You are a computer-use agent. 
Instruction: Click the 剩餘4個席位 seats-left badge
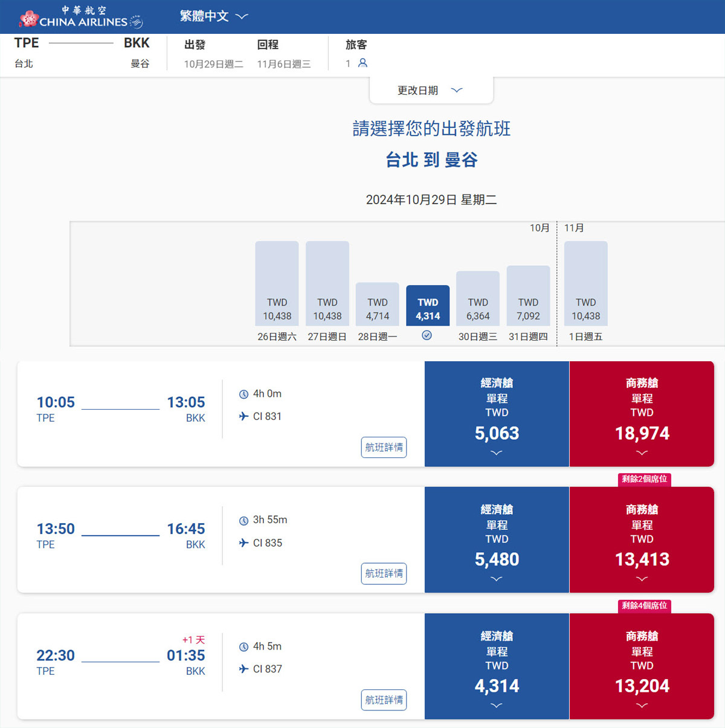tap(645, 605)
